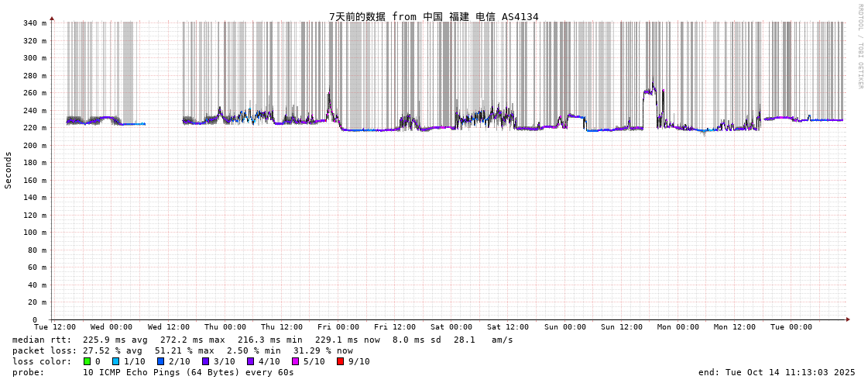The height and width of the screenshot is (383, 868).
Task: Click the '220 m' y-axis tick label
Action: 34,128
